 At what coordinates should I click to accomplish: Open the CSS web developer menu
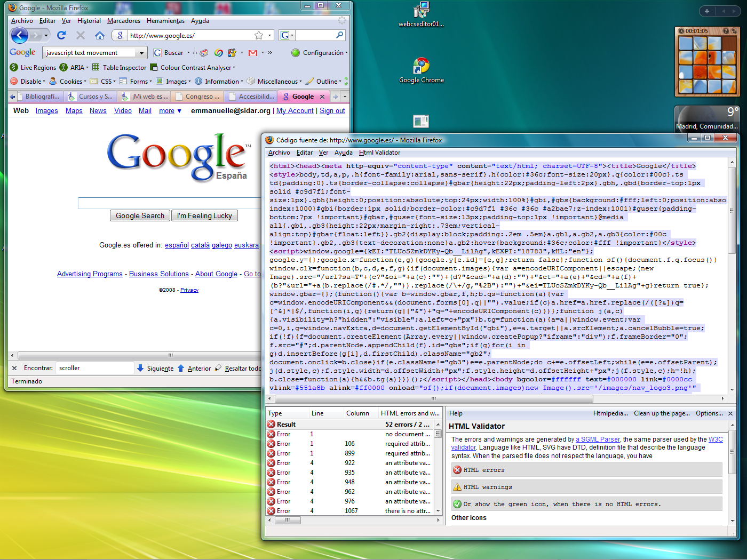[x=103, y=81]
